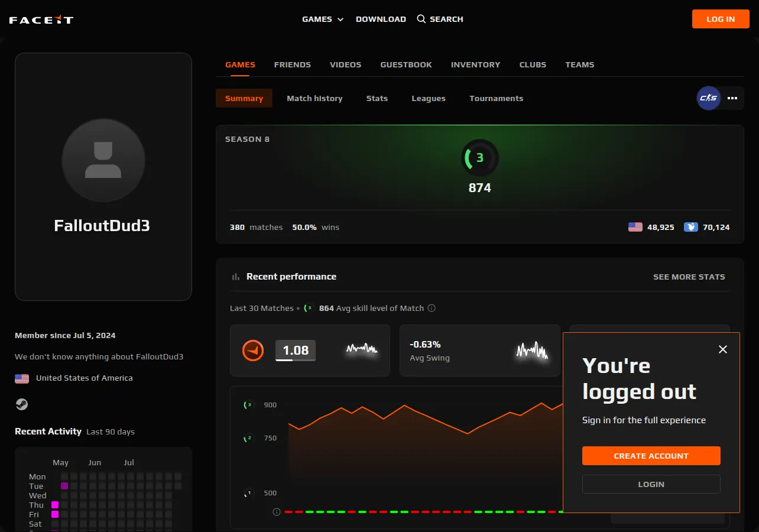Click the Tuesday activity square in May
Screen dimensions: 759x532
click(64, 486)
